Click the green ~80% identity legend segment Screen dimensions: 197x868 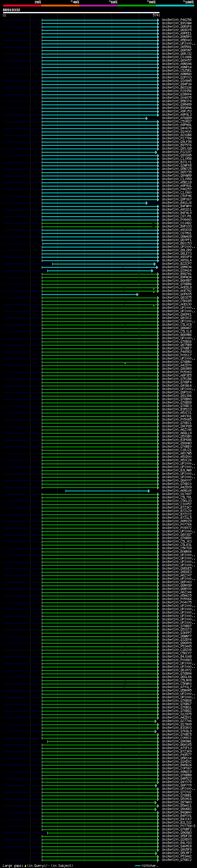pyautogui.click(x=137, y=6)
